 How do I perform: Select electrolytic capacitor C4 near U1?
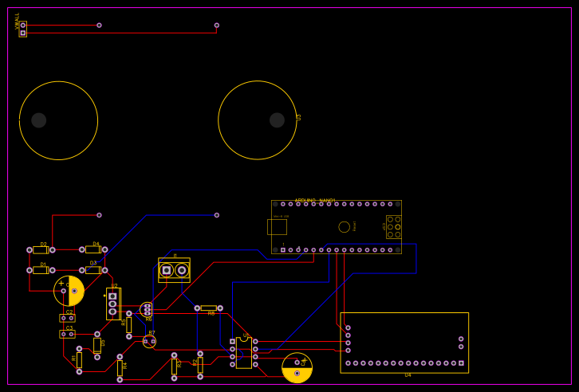[x=297, y=367]
